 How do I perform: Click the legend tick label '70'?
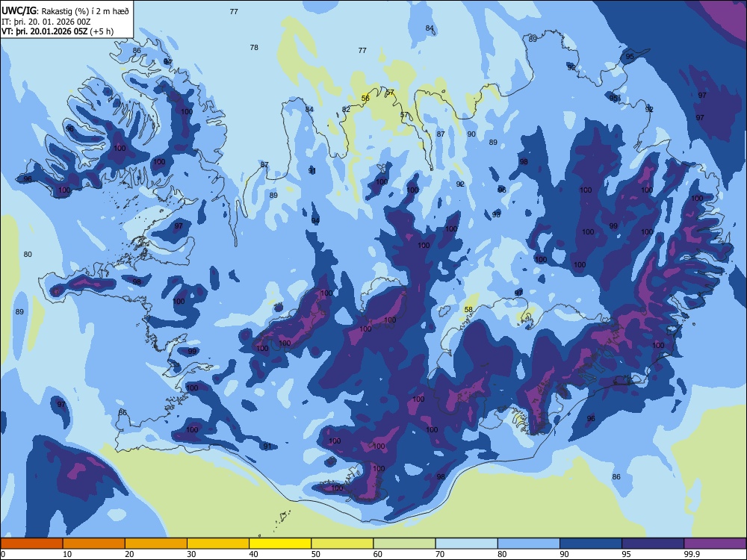[440, 554]
